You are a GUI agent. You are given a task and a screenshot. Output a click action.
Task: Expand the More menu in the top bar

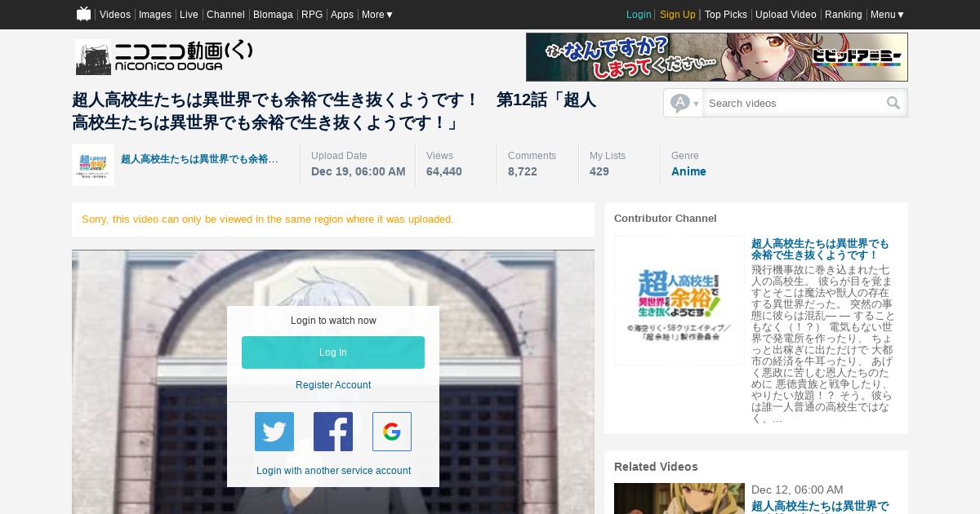(377, 15)
